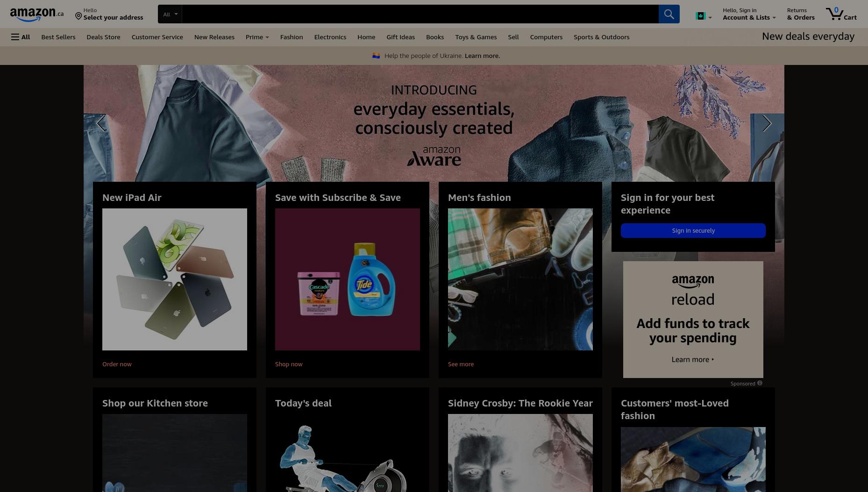868x492 pixels.
Task: Open New Releases
Action: pyautogui.click(x=214, y=37)
